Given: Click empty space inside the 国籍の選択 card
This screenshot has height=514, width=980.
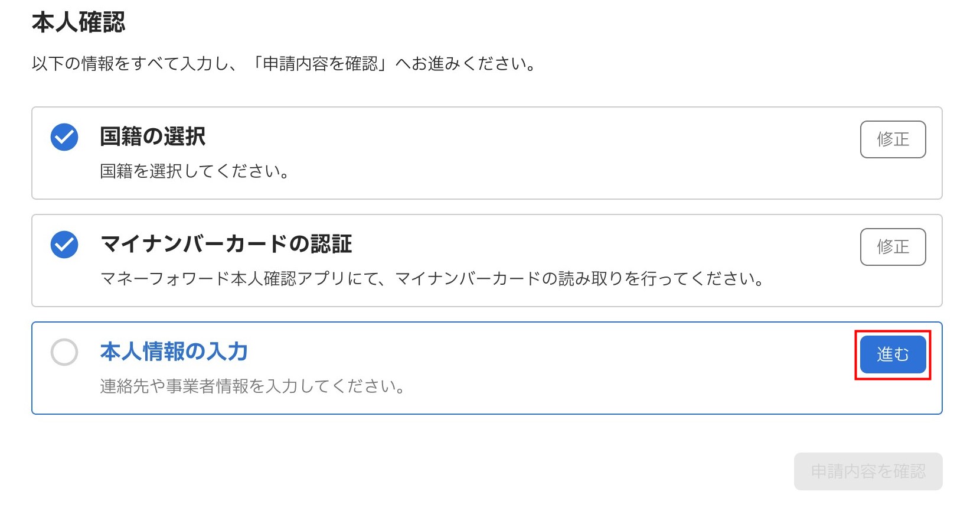Looking at the screenshot, I should (x=531, y=154).
